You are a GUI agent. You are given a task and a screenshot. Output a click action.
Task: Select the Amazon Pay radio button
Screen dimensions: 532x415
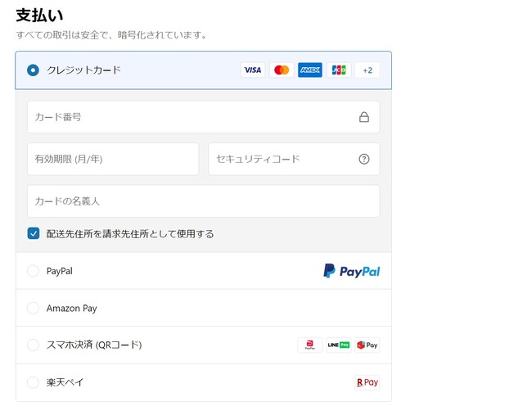coord(33,309)
